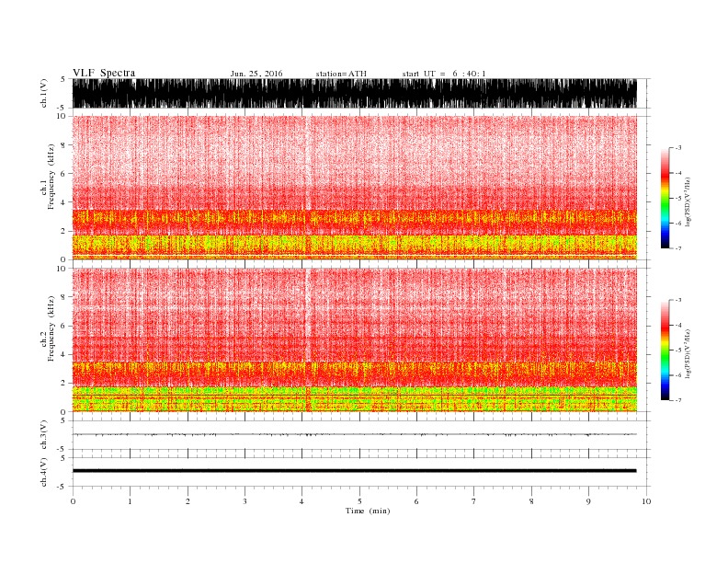Click the "7" tick on the time axis
The width and height of the screenshot is (728, 563).
pos(474,501)
